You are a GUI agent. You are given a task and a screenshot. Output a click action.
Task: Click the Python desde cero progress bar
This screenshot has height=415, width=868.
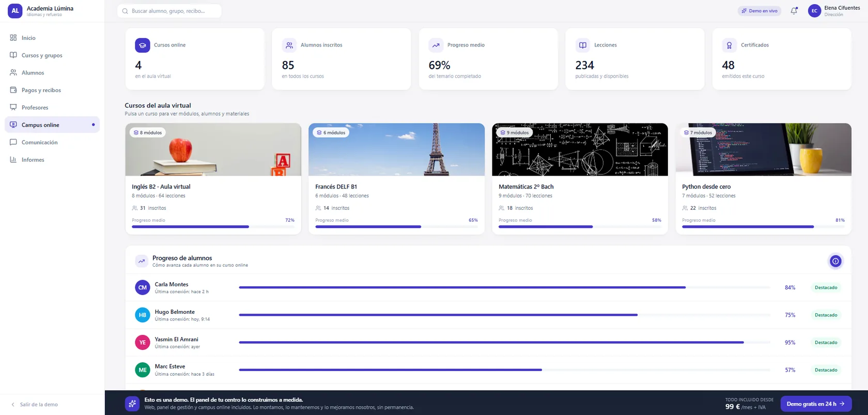click(x=763, y=226)
